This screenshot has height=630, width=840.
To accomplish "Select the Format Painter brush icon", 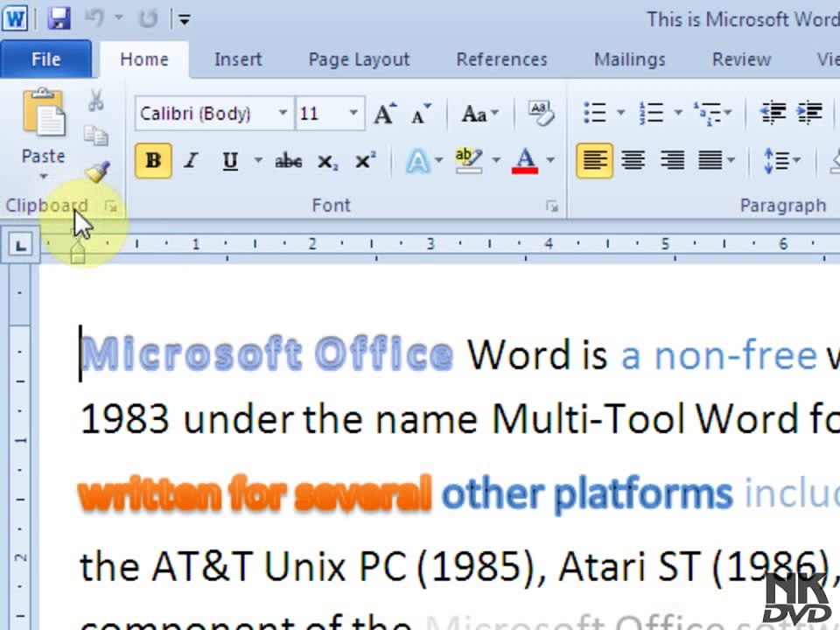I will pyautogui.click(x=97, y=171).
